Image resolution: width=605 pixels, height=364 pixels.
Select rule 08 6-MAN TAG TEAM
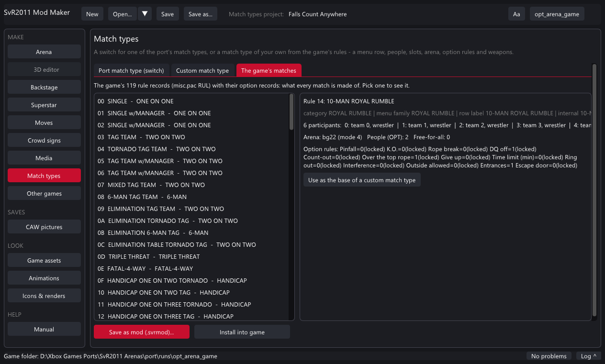(x=191, y=197)
